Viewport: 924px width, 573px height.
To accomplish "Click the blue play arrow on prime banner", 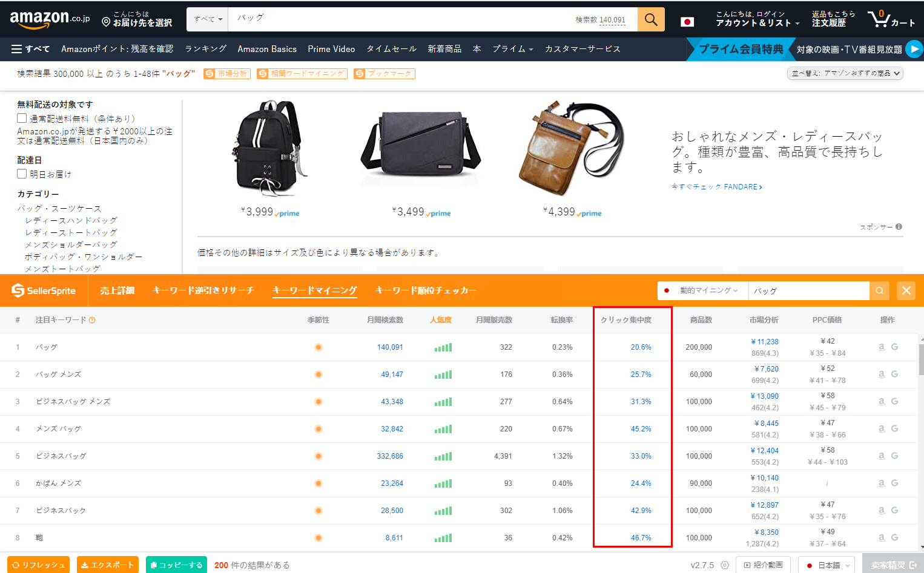I will (x=914, y=49).
